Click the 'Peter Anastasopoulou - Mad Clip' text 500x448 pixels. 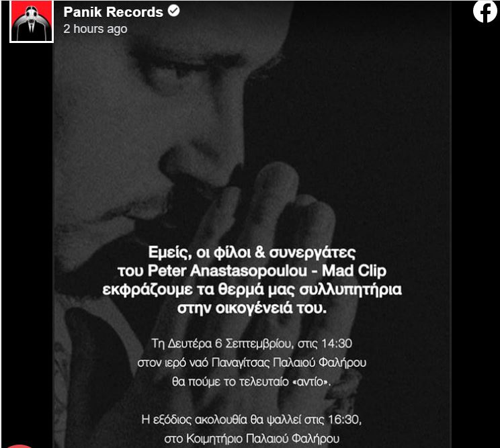[x=267, y=271]
